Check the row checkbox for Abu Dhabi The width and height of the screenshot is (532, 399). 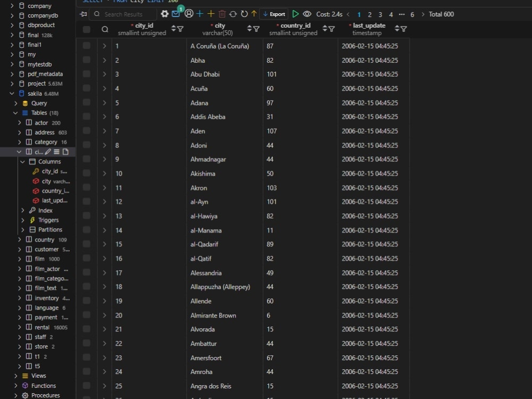pyautogui.click(x=87, y=73)
